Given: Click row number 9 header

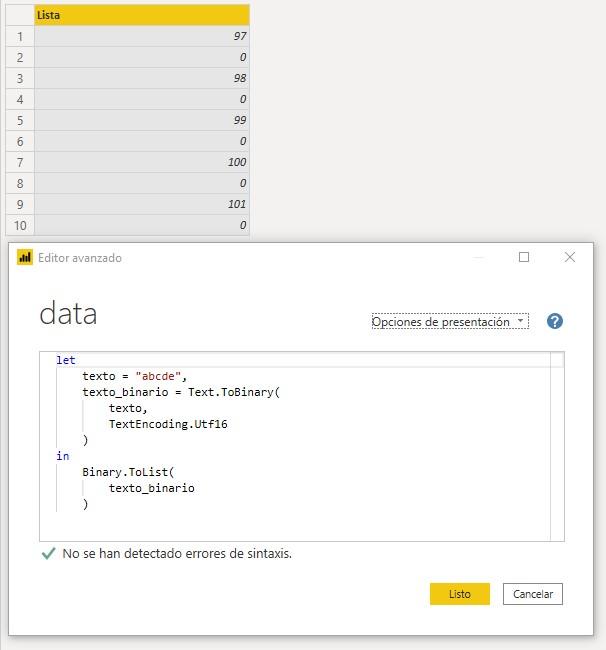Looking at the screenshot, I should point(20,204).
